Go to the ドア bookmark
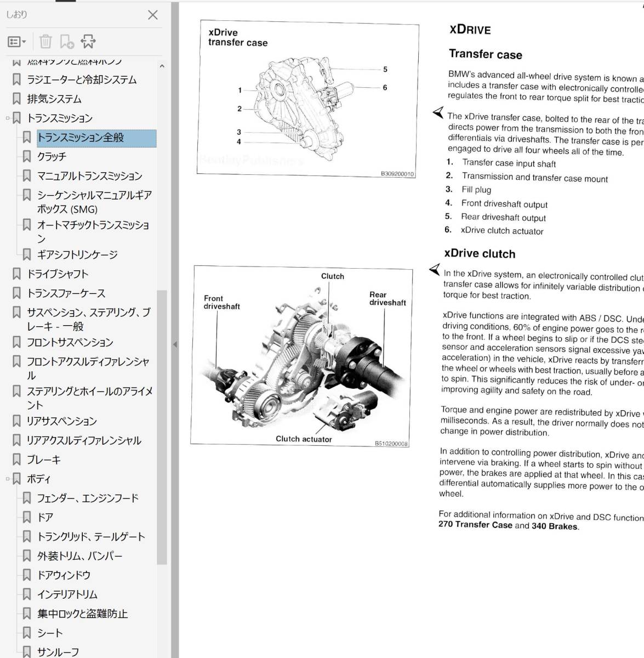The width and height of the screenshot is (644, 658). pos(45,517)
